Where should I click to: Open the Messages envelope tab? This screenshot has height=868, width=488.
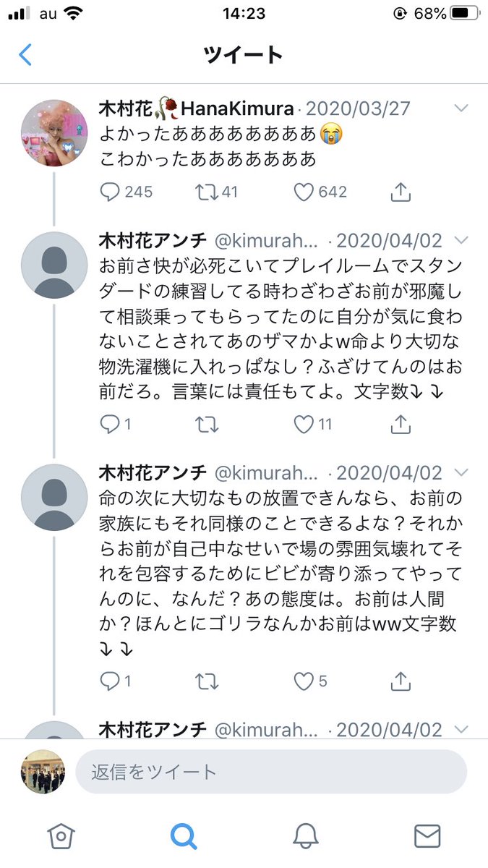point(427,836)
